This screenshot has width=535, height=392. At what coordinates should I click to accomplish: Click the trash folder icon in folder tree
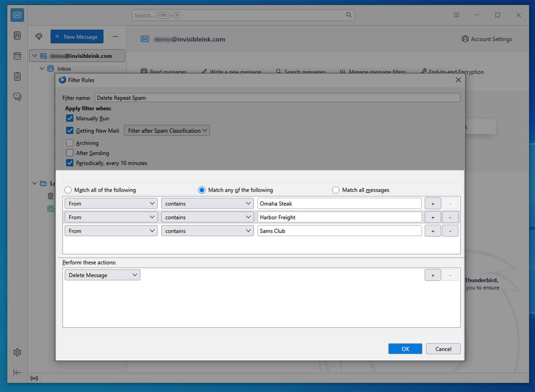pyautogui.click(x=51, y=196)
